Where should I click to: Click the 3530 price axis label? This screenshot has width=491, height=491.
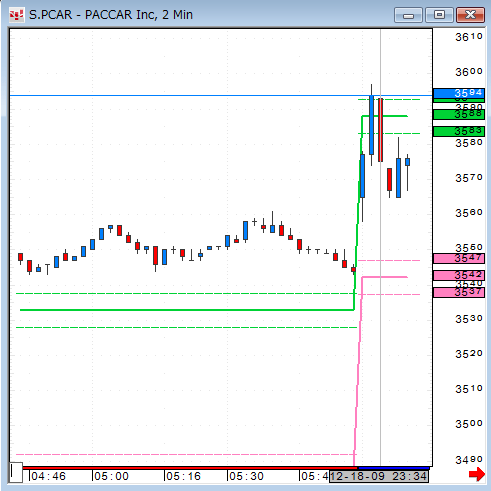click(x=469, y=319)
